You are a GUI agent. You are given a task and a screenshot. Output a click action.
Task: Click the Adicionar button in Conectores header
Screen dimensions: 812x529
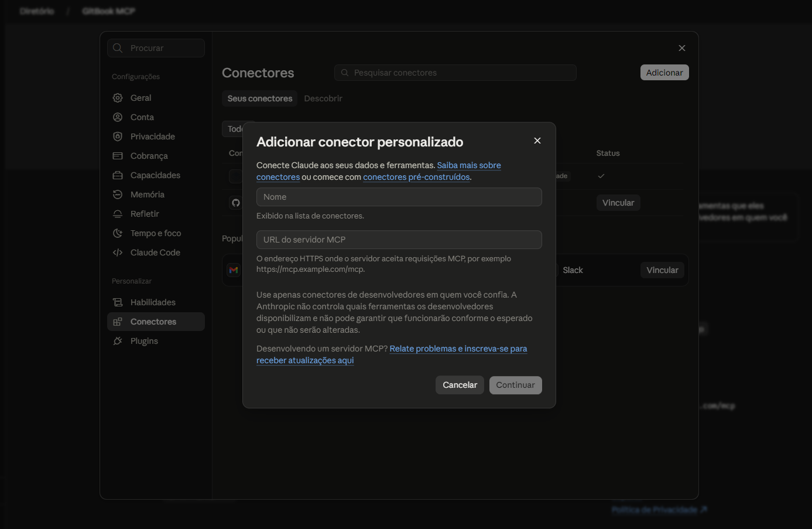pyautogui.click(x=664, y=73)
